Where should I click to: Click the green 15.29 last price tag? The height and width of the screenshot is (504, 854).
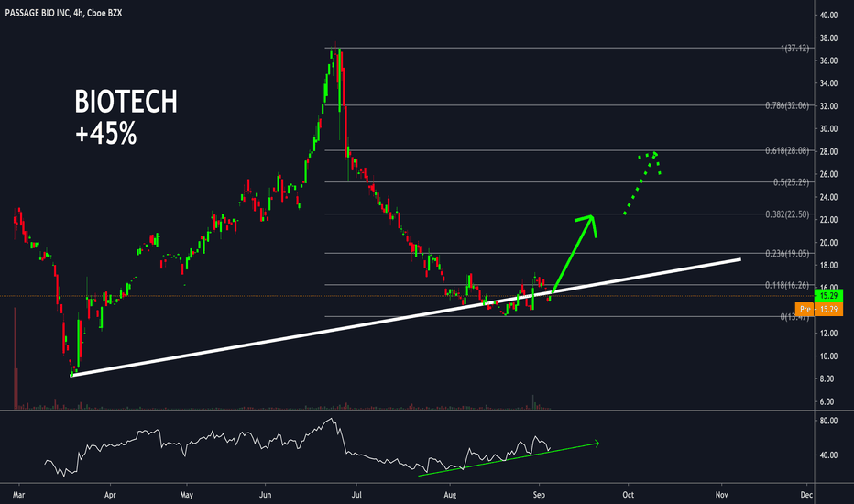pyautogui.click(x=828, y=296)
